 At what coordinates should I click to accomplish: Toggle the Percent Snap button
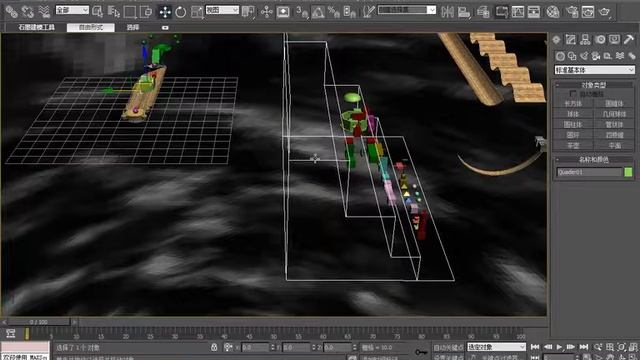coord(333,11)
